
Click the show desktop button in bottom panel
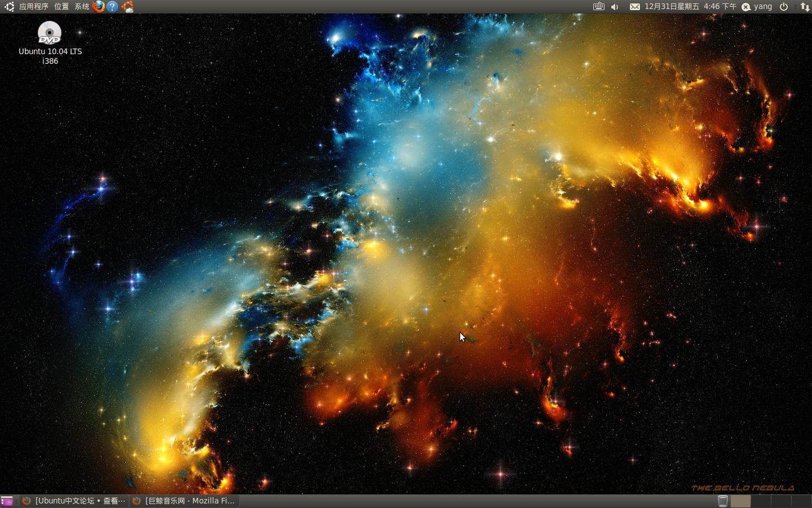pos(7,501)
